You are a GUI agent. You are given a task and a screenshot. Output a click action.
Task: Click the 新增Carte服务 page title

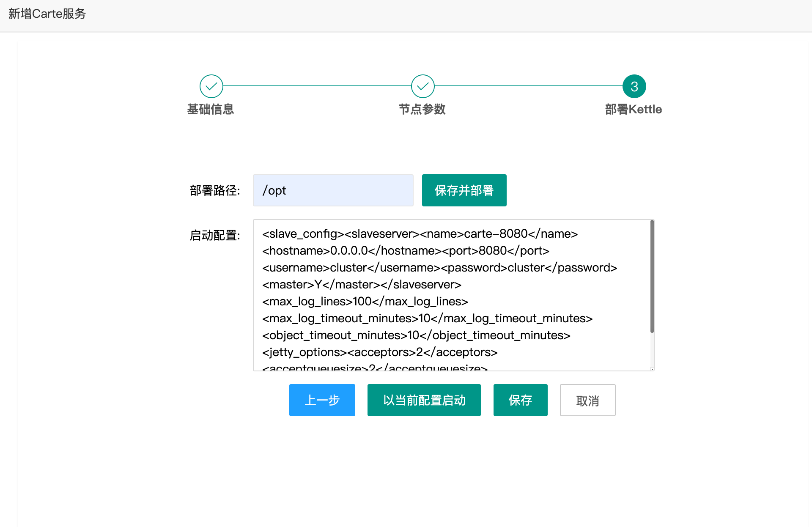[47, 14]
